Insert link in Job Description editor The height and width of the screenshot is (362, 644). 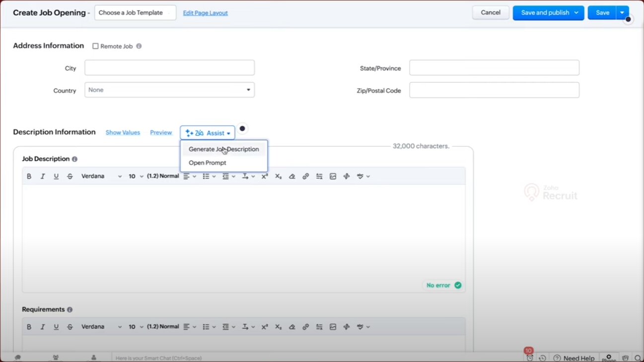pyautogui.click(x=306, y=177)
